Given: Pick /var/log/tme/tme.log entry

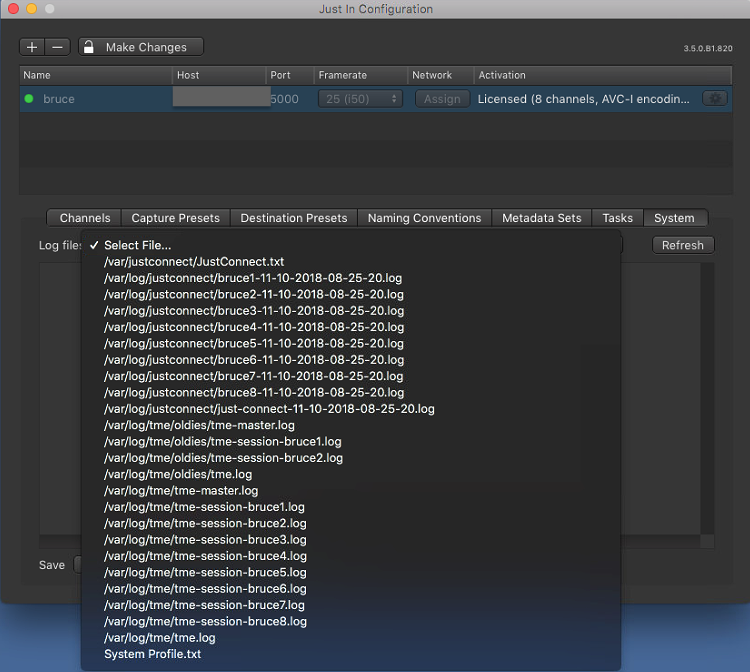Looking at the screenshot, I should (351, 638).
